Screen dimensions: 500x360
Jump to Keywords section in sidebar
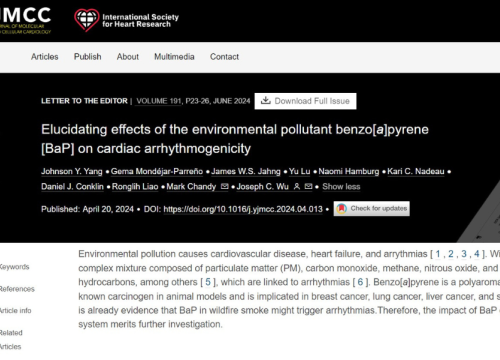15,267
